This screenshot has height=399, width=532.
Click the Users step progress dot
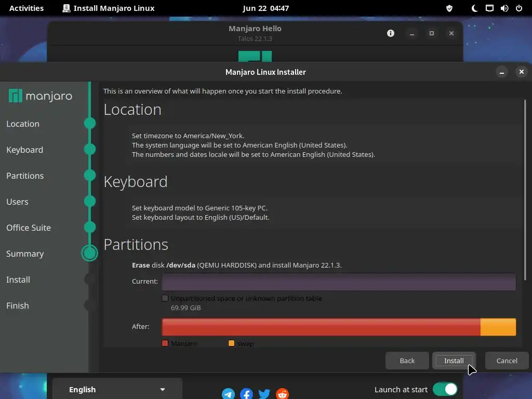point(89,201)
